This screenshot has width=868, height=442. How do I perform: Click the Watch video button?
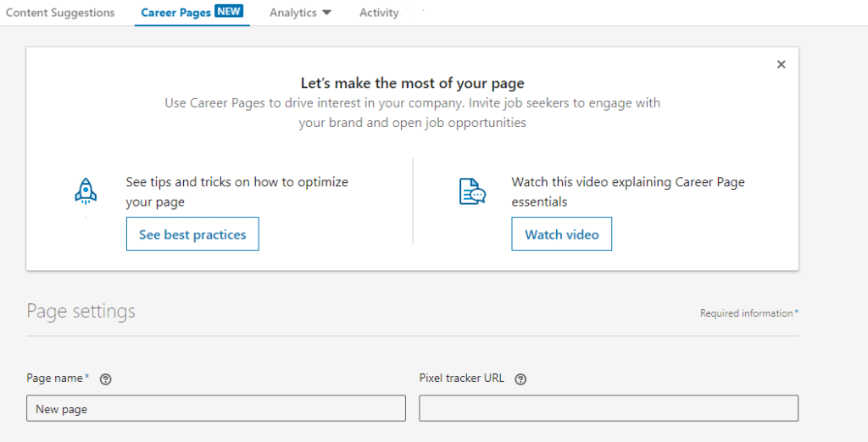click(x=562, y=234)
